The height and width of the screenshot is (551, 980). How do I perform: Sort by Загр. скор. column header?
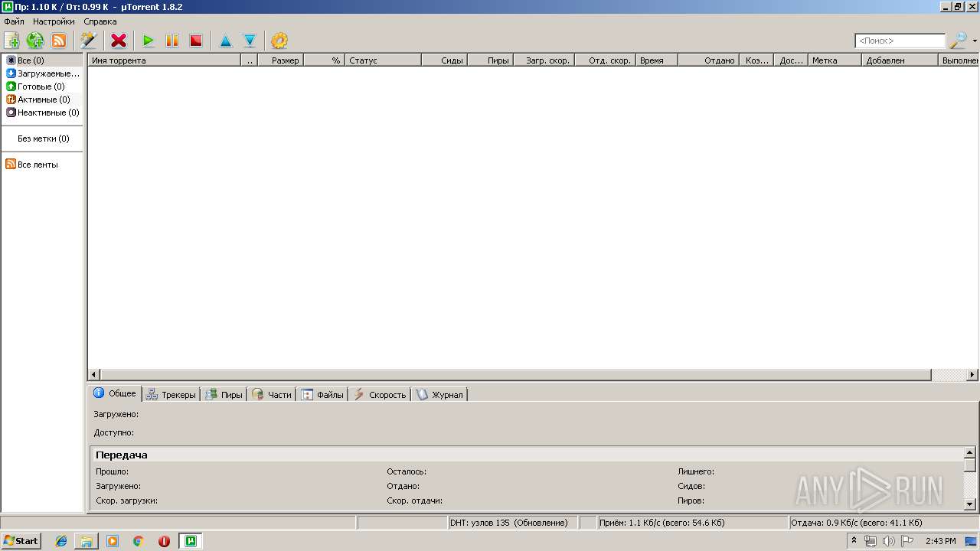click(544, 60)
